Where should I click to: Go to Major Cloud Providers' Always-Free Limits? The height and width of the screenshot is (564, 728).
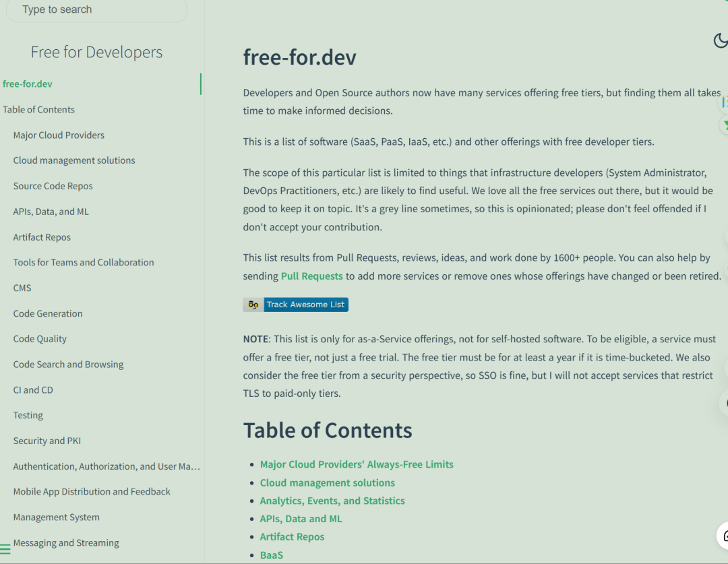pos(357,464)
